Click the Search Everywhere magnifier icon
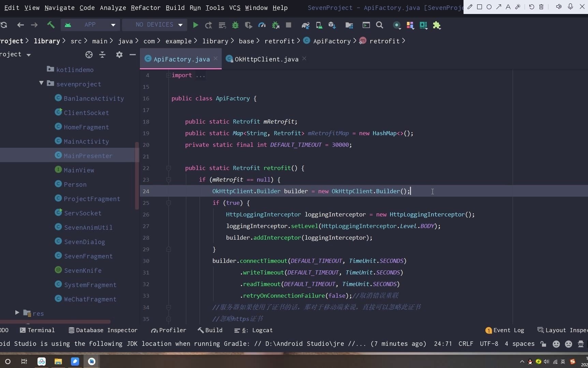This screenshot has height=368, width=588. pos(379,25)
